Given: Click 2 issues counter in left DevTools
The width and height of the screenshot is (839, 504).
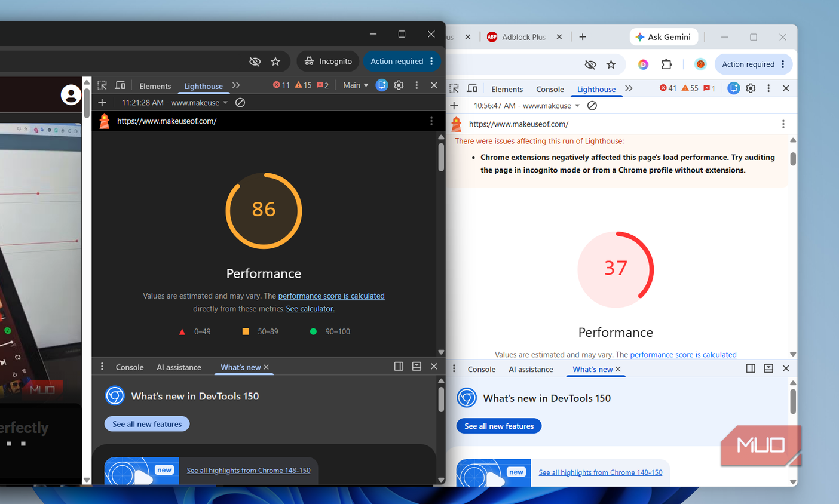Looking at the screenshot, I should tap(323, 85).
